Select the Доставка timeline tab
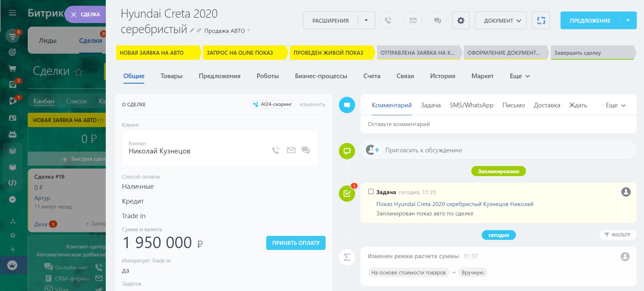 [x=547, y=105]
